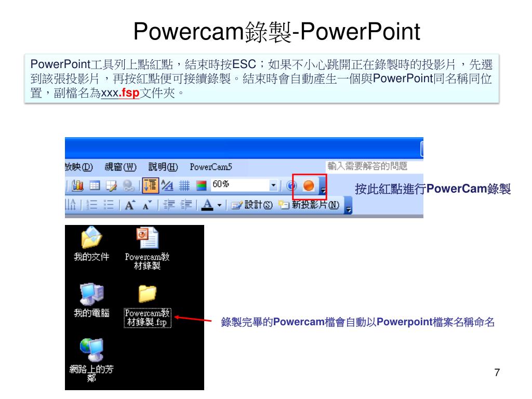Click the red PowerCam record button
Image resolution: width=532 pixels, height=399 pixels.
coord(309,185)
